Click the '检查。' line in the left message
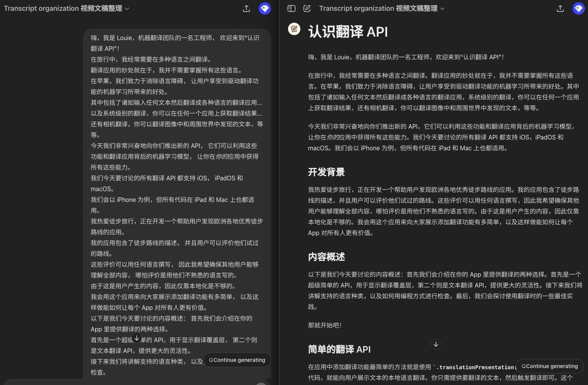The width and height of the screenshot is (588, 385). pos(99,373)
